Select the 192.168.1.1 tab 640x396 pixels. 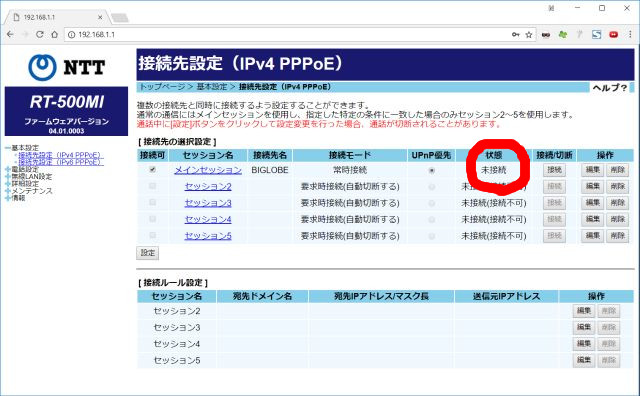point(57,17)
